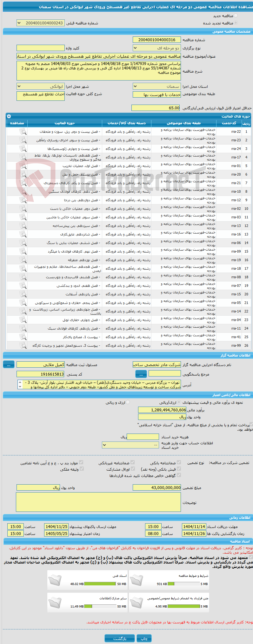Viewport: 253px width, 644px height.
Task: Open view icon for row rra-09
Action: pyautogui.click(x=23, y=251)
